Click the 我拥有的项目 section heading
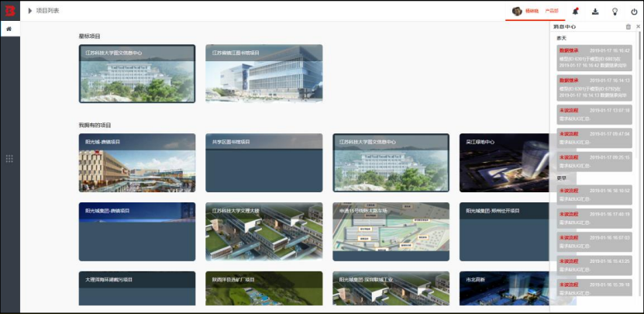Image resolution: width=644 pixels, height=314 pixels. [95, 125]
